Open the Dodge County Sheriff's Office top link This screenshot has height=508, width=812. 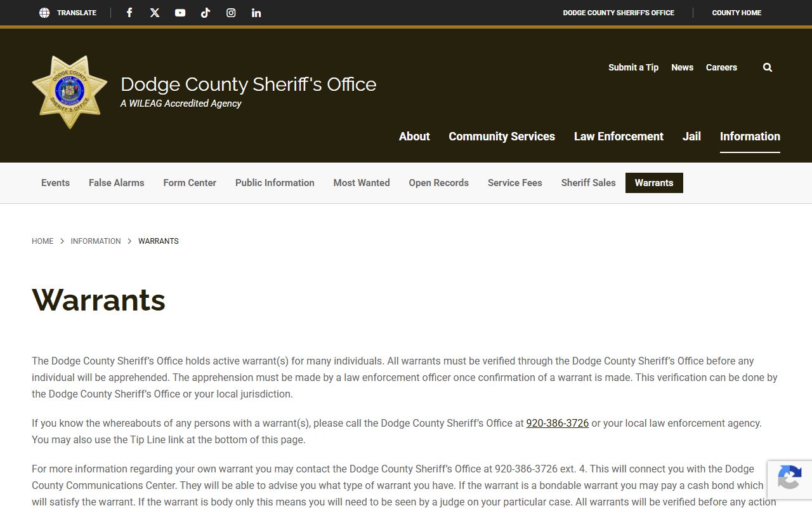click(x=619, y=13)
